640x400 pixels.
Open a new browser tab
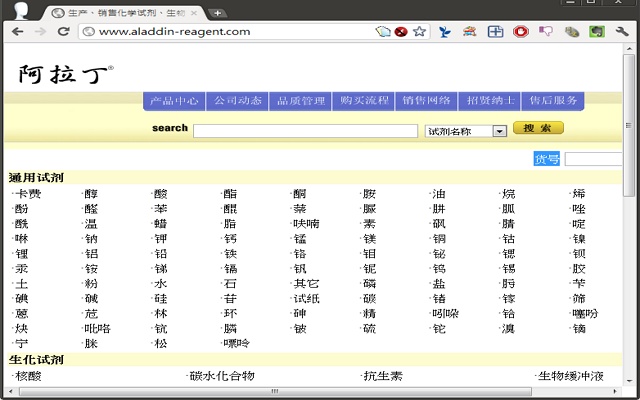coord(218,13)
